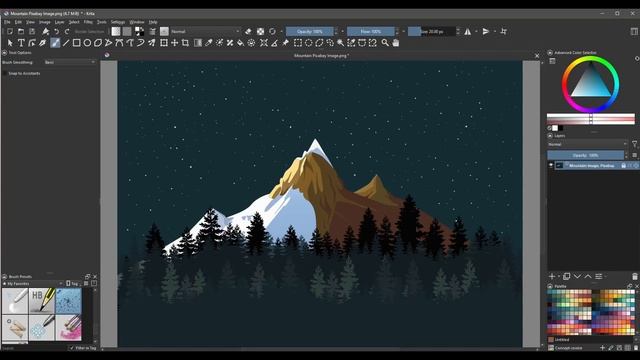
Task: Create a new document via toolbar icon
Action: 10,31
